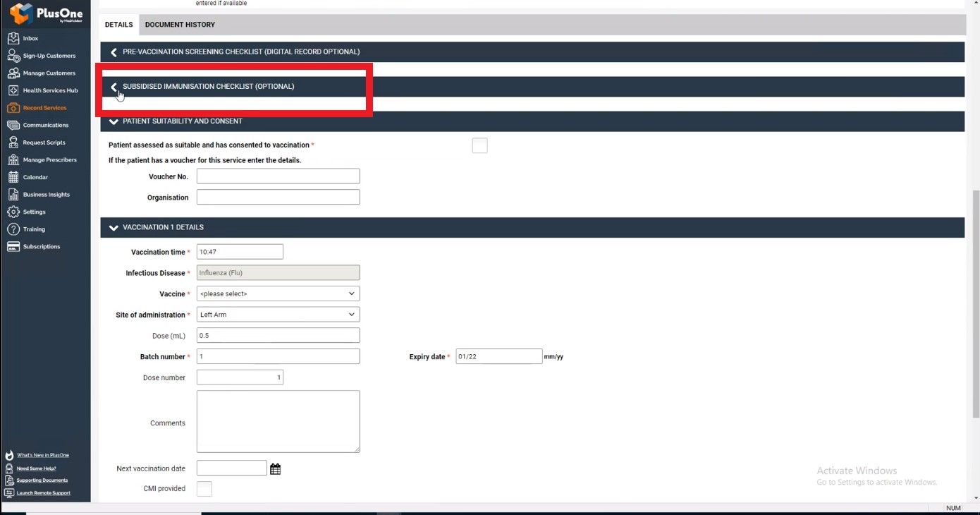Click the Voucher No. input field
980x515 pixels.
[278, 176]
